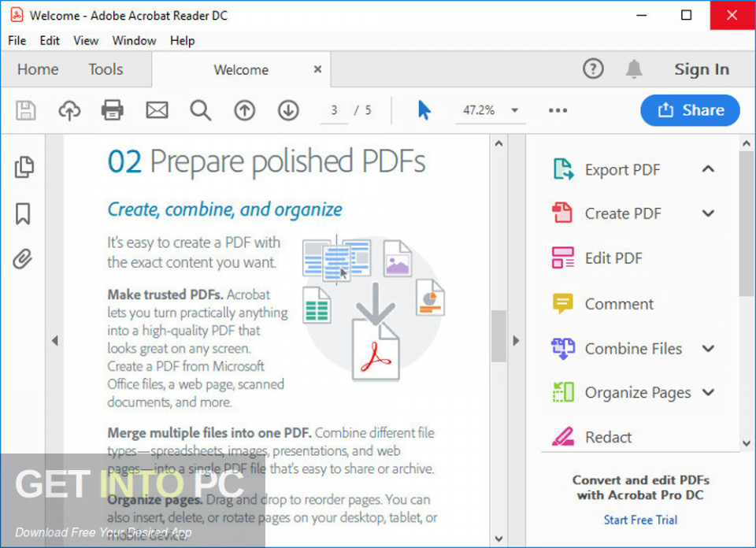Expand the Combine Files section chevron
The image size is (756, 548).
708,349
